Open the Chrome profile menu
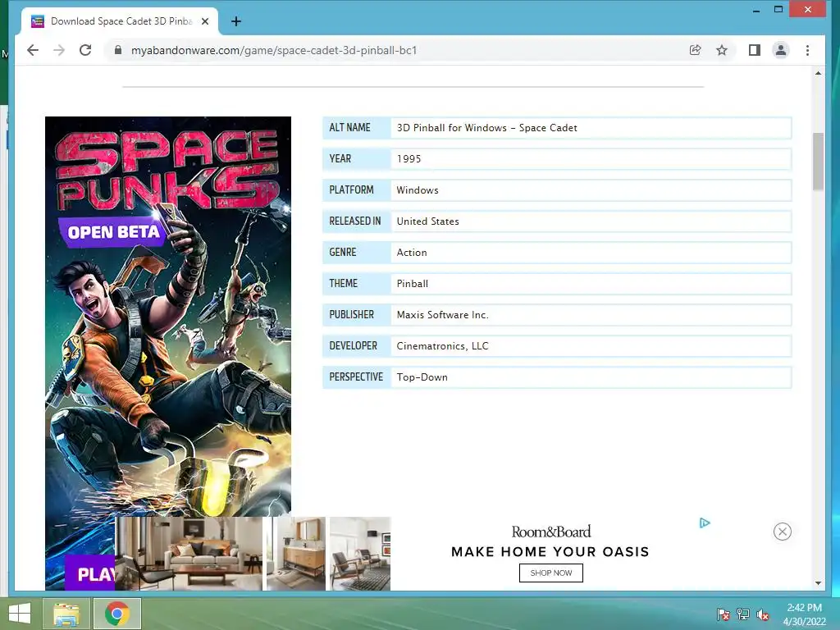Viewport: 840px width, 630px height. (781, 50)
